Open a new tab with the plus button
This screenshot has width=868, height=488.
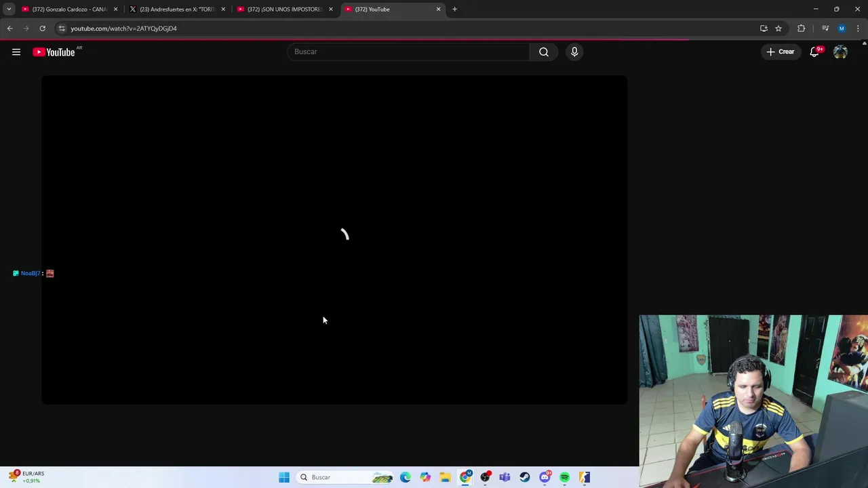tap(454, 9)
